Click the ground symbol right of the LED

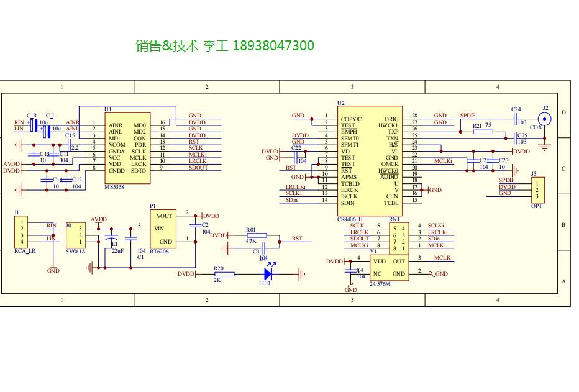click(x=302, y=274)
